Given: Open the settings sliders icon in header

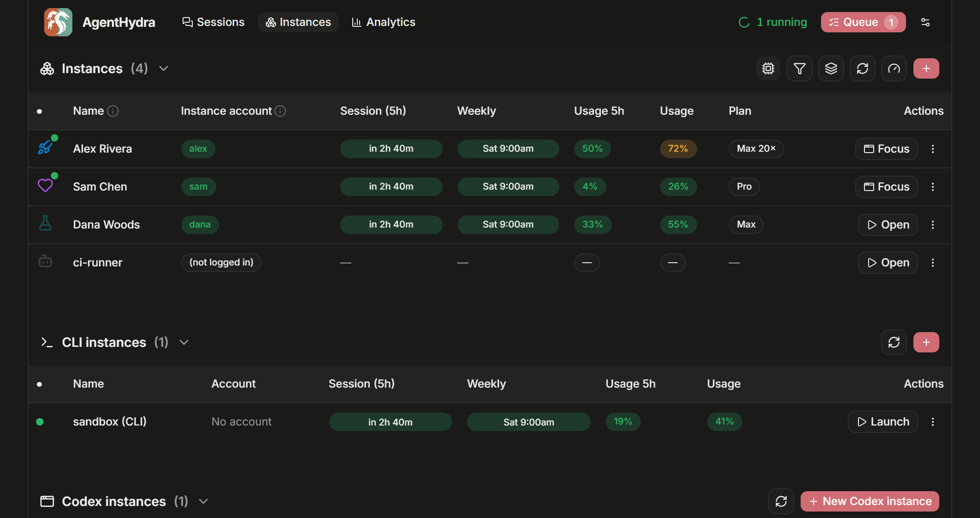Looking at the screenshot, I should pos(925,22).
